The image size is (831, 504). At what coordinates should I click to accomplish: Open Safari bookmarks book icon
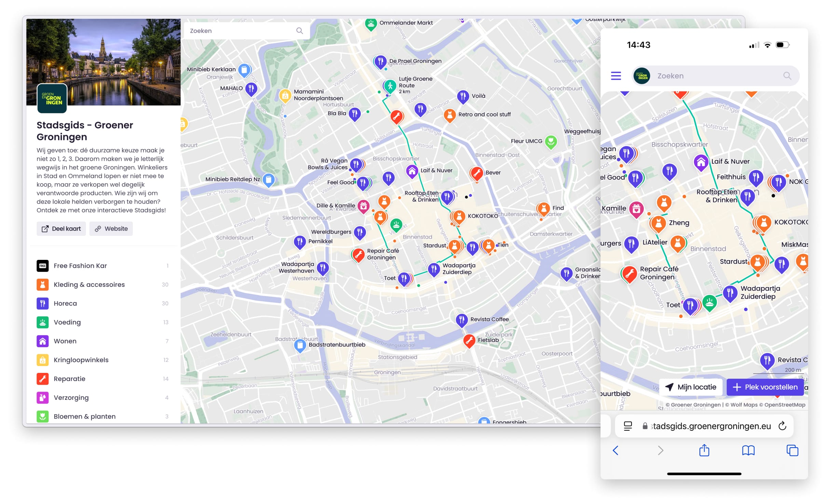click(x=748, y=451)
